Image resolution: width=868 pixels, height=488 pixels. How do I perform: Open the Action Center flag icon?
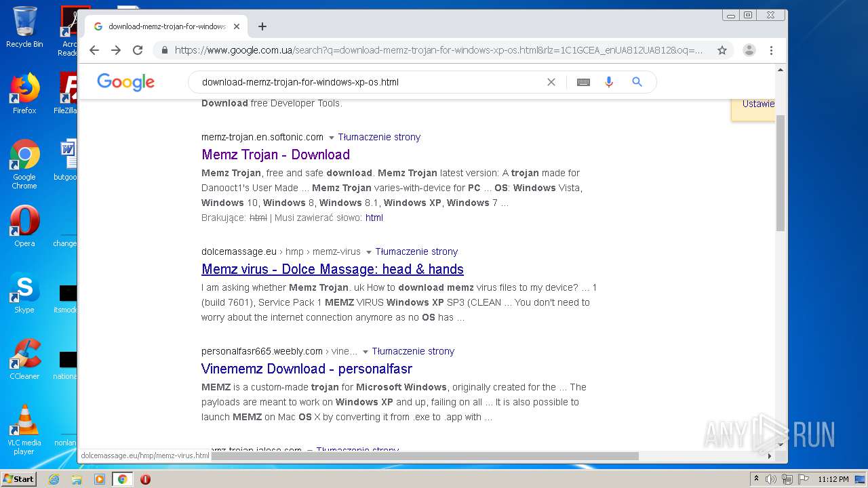click(804, 479)
